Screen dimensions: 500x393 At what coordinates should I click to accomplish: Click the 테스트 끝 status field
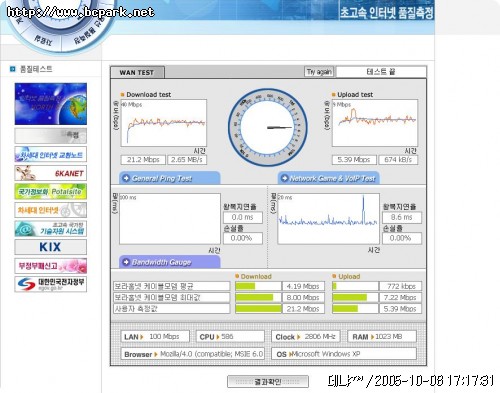coord(381,72)
